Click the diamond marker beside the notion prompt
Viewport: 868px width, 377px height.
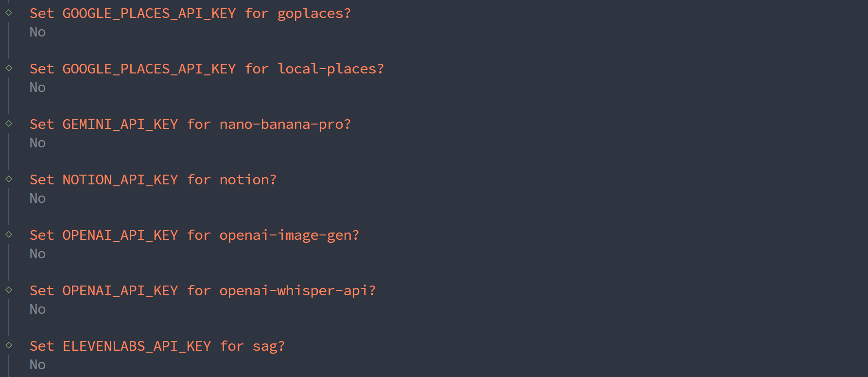[9, 179]
